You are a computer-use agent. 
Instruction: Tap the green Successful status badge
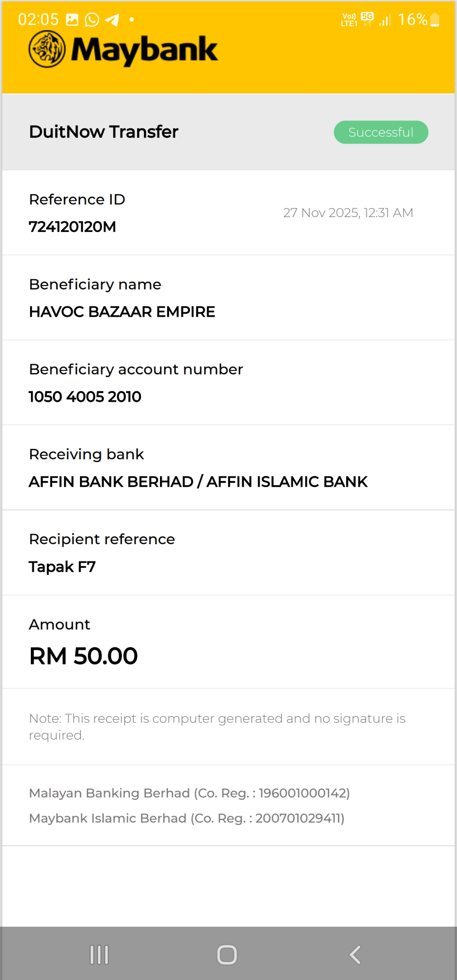[x=381, y=132]
